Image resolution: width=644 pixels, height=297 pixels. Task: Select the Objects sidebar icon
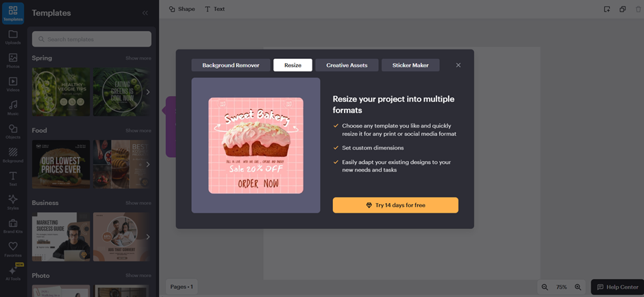click(13, 130)
